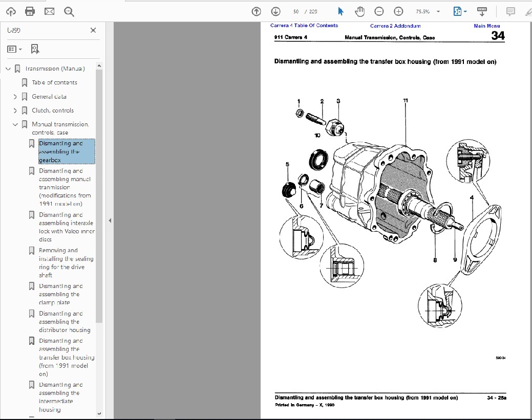Collapse the Transmission (Manual) bookmark
Viewport: 532px width, 420px height.
8,69
